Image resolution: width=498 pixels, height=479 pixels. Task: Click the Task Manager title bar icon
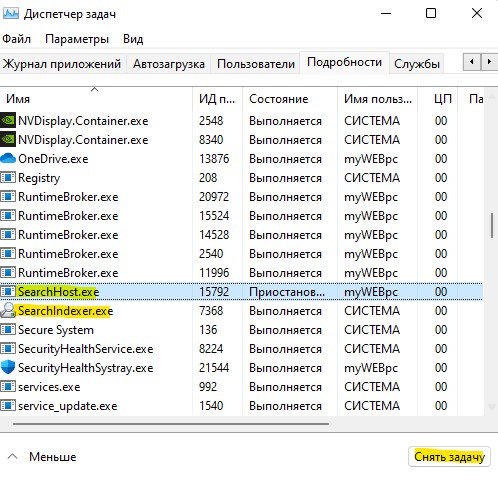click(x=10, y=14)
